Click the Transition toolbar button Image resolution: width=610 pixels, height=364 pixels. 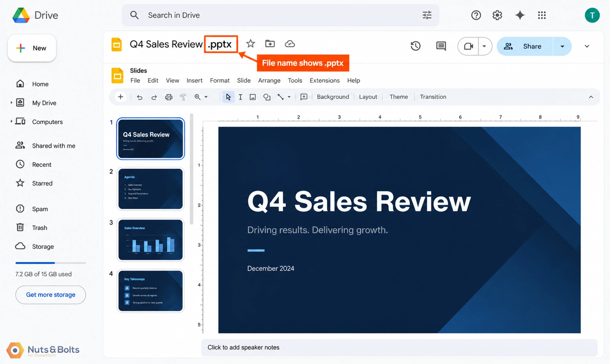(x=433, y=97)
